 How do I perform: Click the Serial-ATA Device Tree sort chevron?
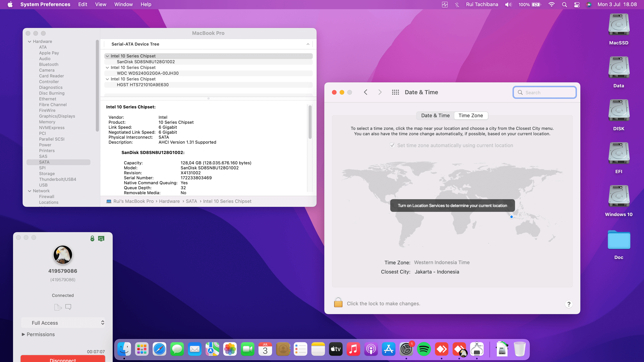point(308,44)
